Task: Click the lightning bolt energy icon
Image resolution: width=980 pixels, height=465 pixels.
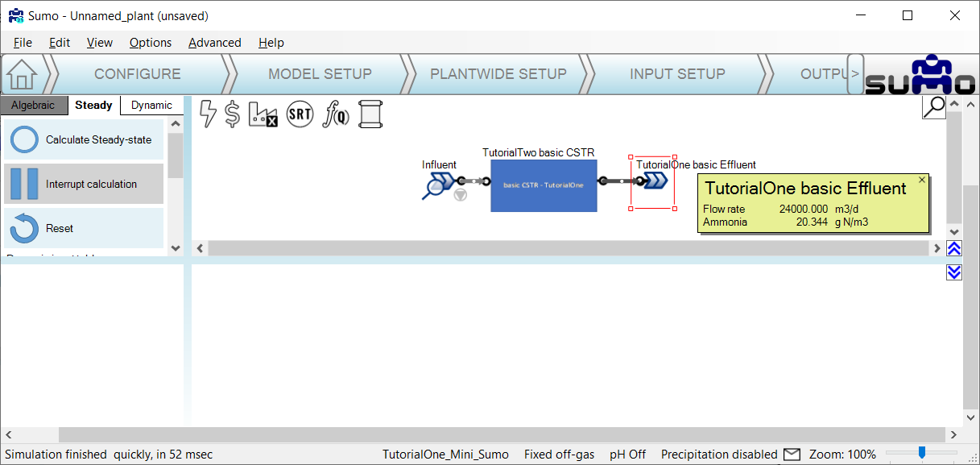Action: tap(208, 114)
